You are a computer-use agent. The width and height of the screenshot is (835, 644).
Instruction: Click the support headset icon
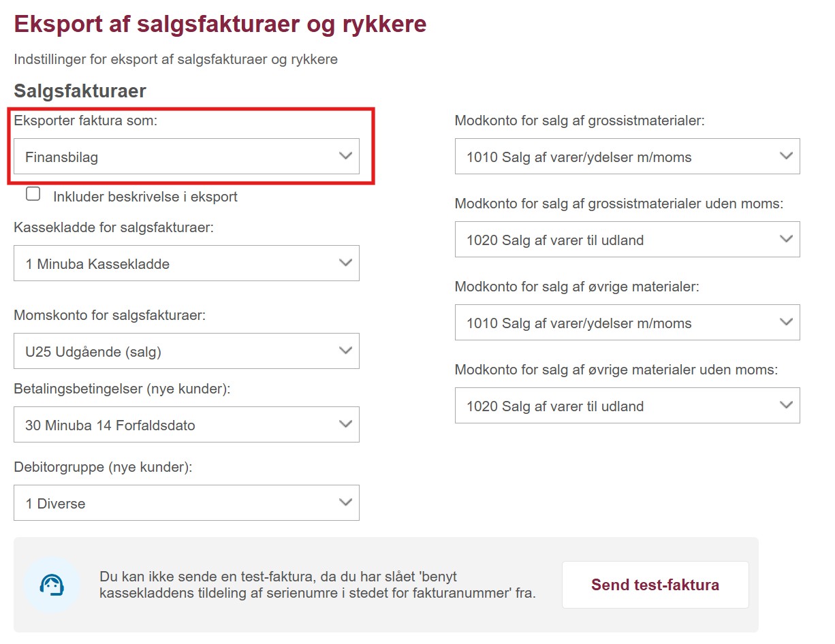click(52, 585)
